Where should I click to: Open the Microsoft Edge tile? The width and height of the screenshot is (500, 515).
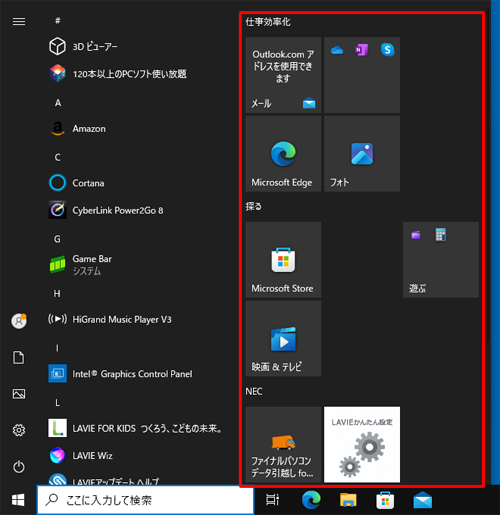(x=283, y=154)
